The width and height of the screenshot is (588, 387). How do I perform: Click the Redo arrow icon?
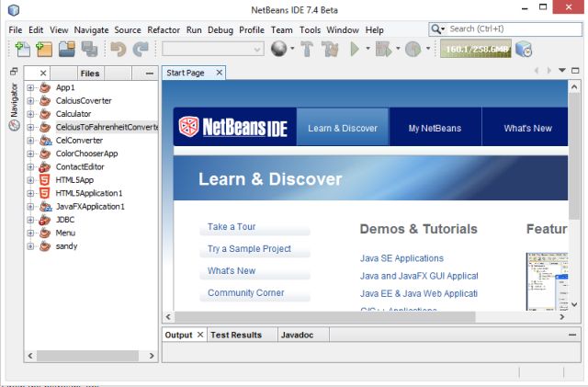[141, 49]
